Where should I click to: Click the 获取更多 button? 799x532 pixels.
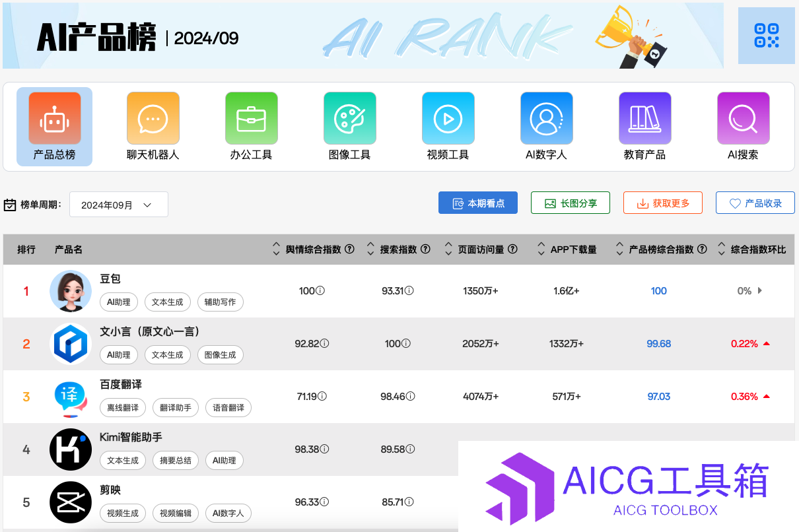(663, 203)
